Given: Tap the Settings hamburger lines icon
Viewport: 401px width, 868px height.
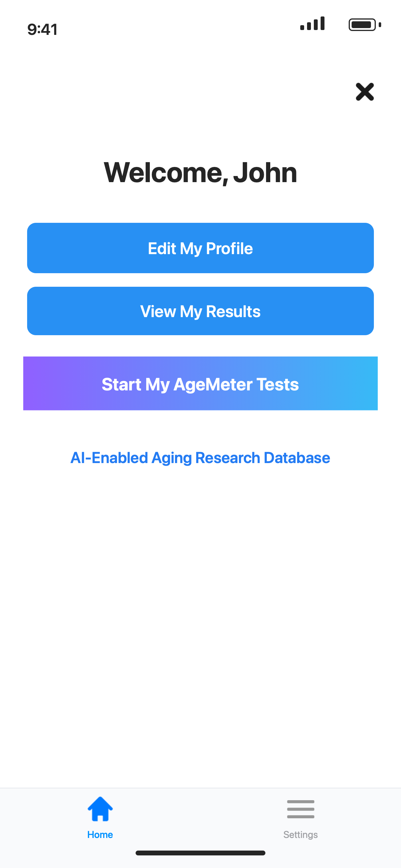Looking at the screenshot, I should click(x=301, y=809).
